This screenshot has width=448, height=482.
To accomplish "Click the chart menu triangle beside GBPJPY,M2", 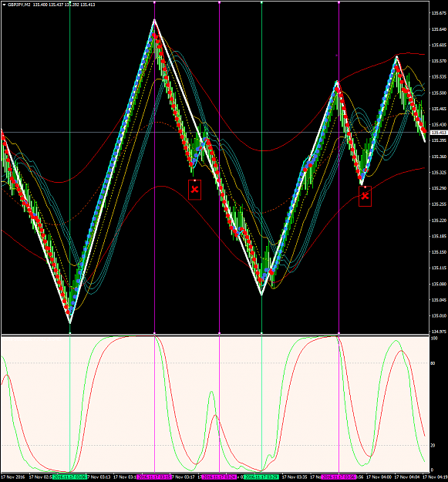I will point(4,5).
